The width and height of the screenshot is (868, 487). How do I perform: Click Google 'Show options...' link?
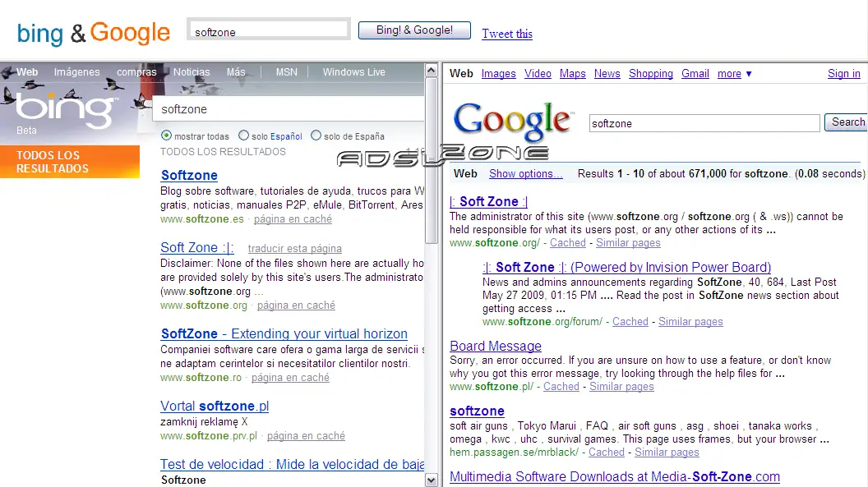526,173
